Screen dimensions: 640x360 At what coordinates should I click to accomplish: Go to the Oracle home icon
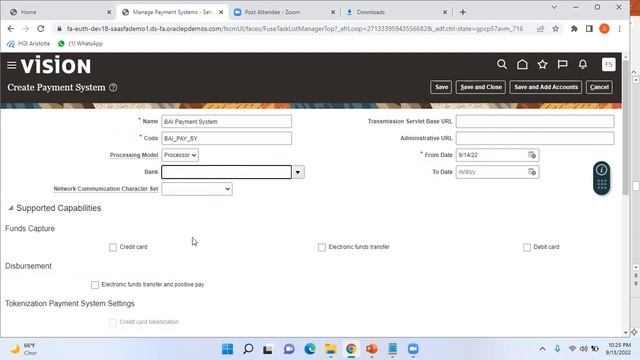click(522, 64)
